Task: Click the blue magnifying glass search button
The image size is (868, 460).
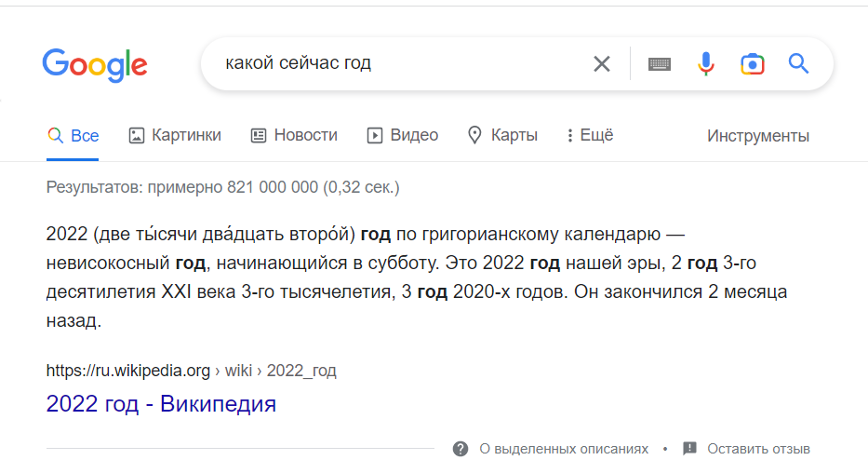Action: pyautogui.click(x=798, y=64)
